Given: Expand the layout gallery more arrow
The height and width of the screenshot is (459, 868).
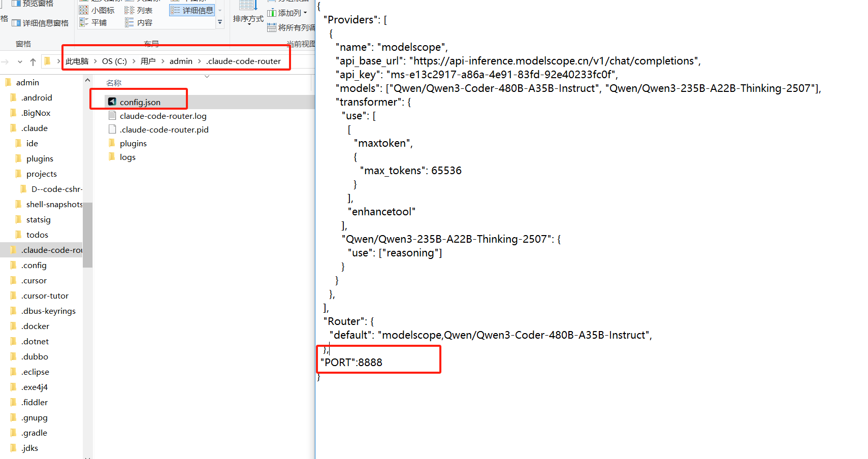Looking at the screenshot, I should coord(220,22).
